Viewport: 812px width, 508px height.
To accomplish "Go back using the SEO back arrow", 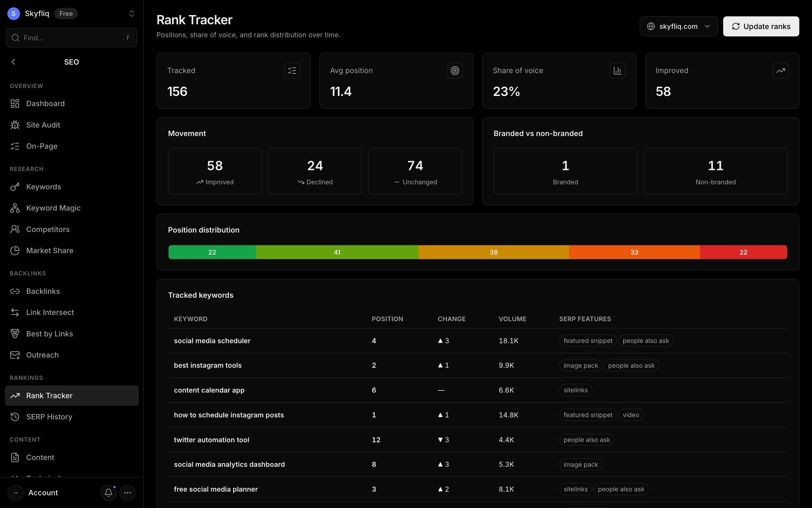I will point(14,62).
